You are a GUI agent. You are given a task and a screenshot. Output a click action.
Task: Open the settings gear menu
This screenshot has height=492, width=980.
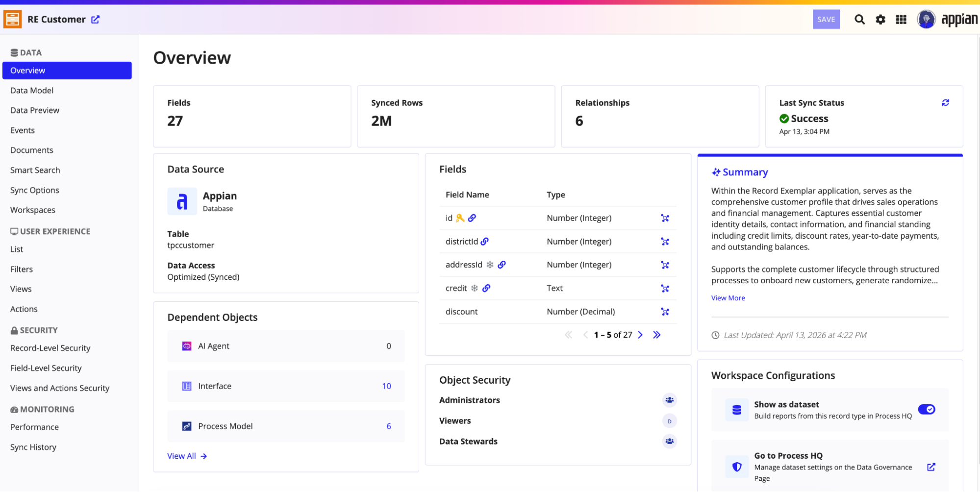point(880,19)
